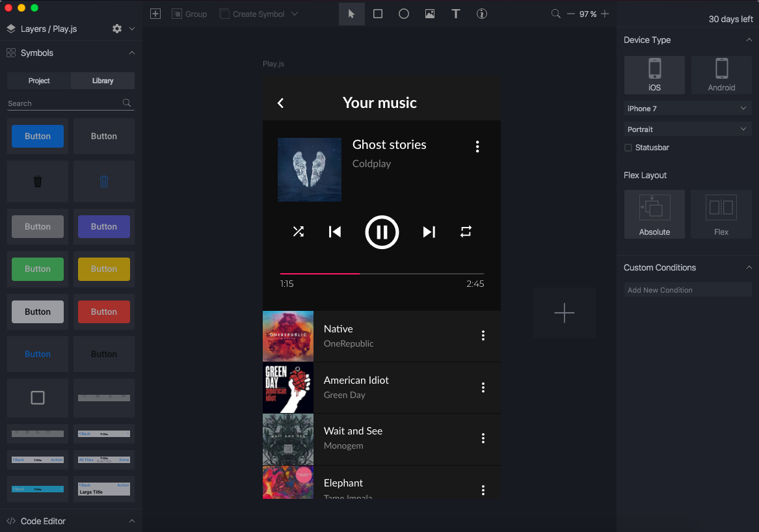The width and height of the screenshot is (759, 532).
Task: Select the blue Button symbol
Action: pyautogui.click(x=38, y=136)
